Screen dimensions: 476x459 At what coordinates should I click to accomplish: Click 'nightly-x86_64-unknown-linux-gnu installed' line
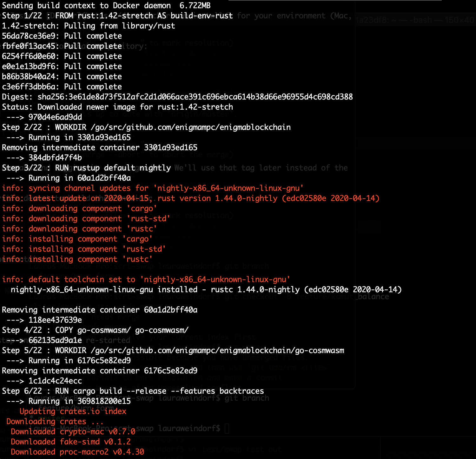[206, 290]
